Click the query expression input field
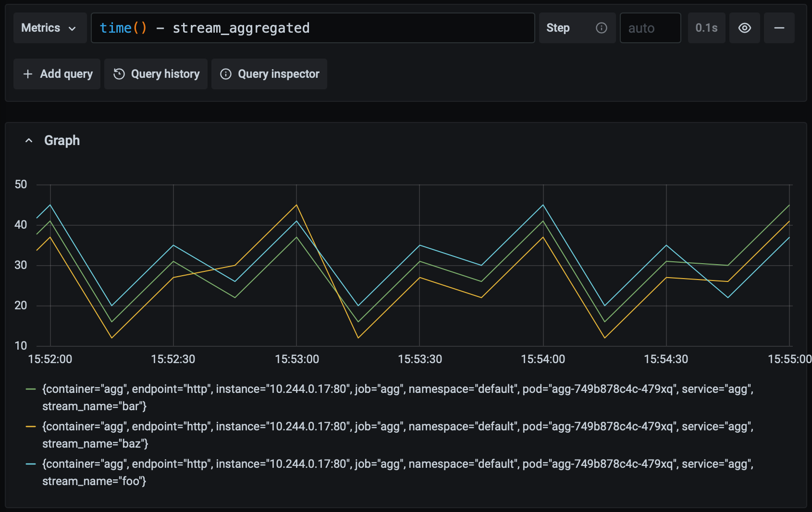Screen dimensions: 812x512 pyautogui.click(x=312, y=28)
